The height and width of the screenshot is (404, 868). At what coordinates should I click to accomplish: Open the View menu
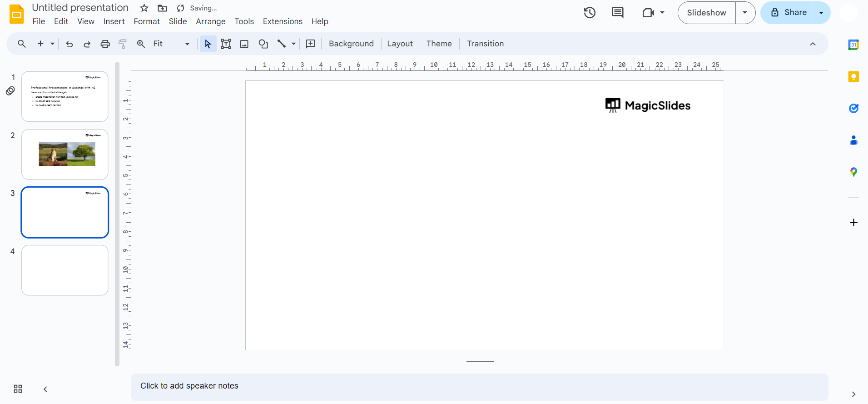point(86,21)
